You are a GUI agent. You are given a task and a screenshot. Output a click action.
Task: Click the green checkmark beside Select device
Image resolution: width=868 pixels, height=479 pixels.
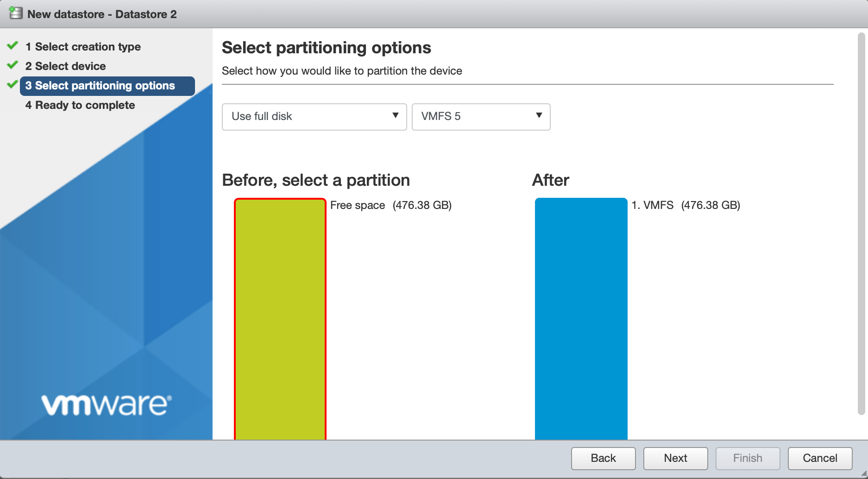point(13,65)
